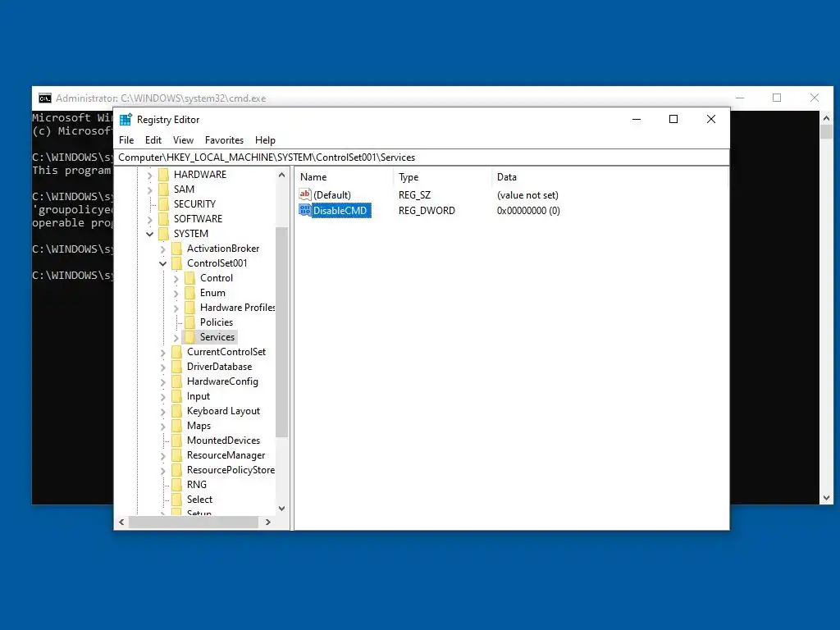The height and width of the screenshot is (630, 840).
Task: Expand the Services subkey
Action: [x=176, y=337]
